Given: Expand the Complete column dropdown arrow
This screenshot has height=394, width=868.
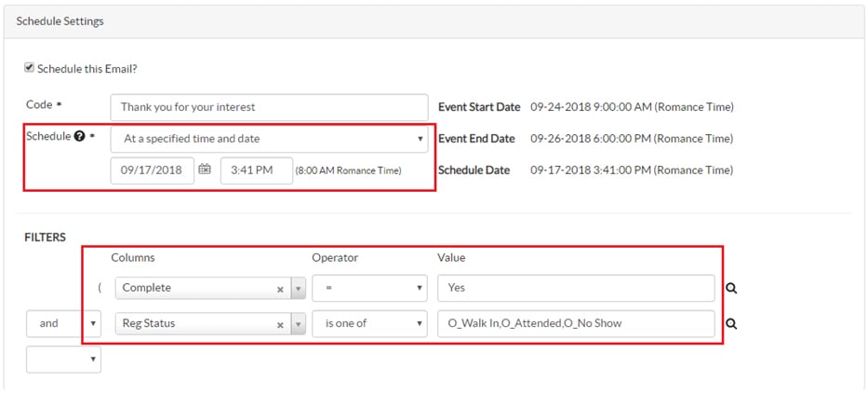Looking at the screenshot, I should coord(299,289).
